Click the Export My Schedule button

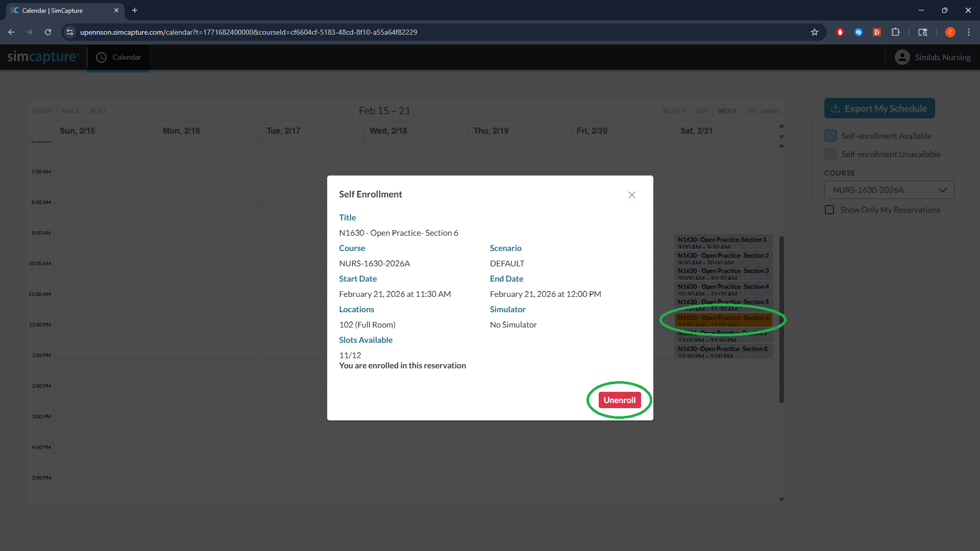[879, 109]
